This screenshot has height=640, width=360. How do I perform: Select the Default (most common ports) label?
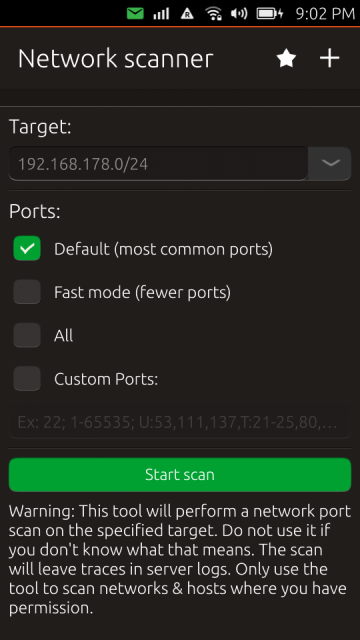(163, 249)
